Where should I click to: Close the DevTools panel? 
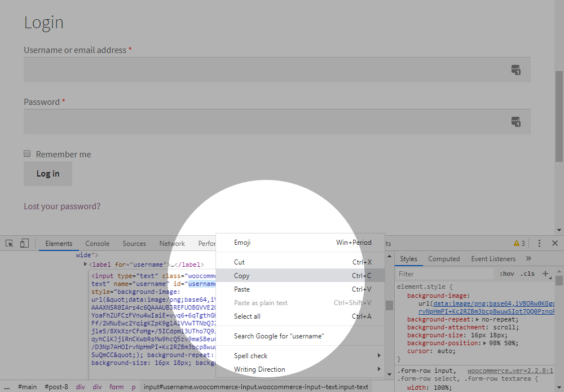[x=555, y=244]
